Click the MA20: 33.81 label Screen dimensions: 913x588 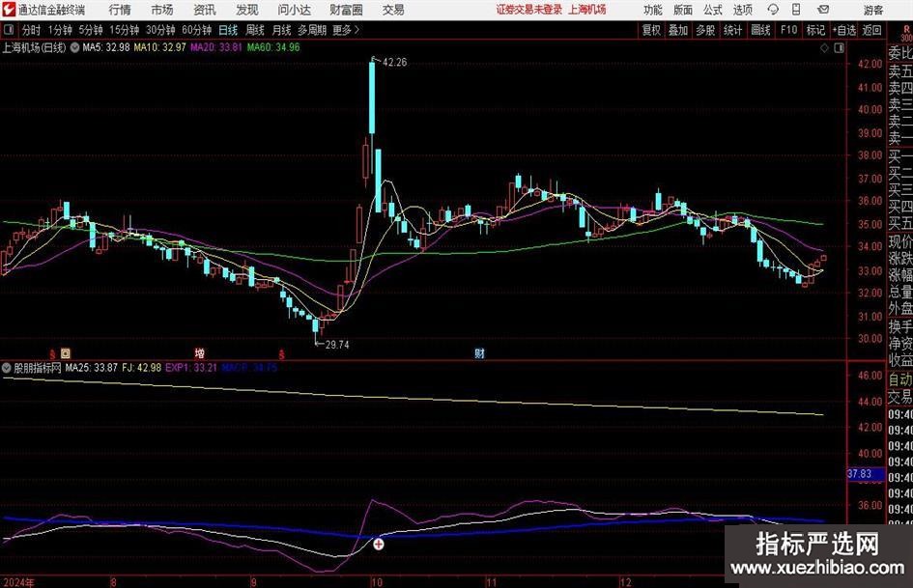[x=216, y=47]
